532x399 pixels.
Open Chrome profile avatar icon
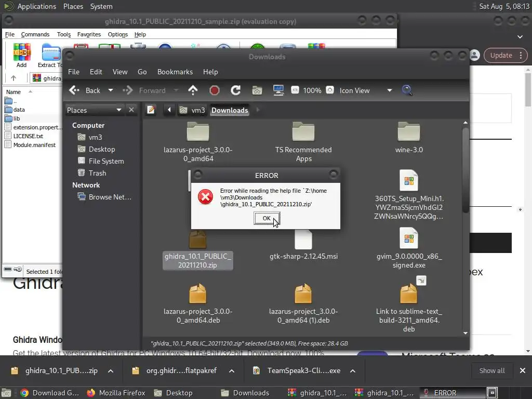click(475, 55)
